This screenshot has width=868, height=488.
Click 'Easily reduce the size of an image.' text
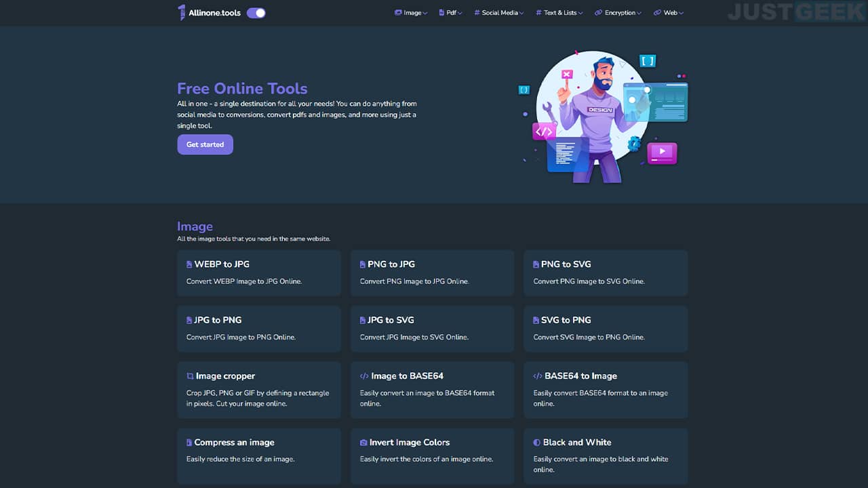tap(240, 459)
